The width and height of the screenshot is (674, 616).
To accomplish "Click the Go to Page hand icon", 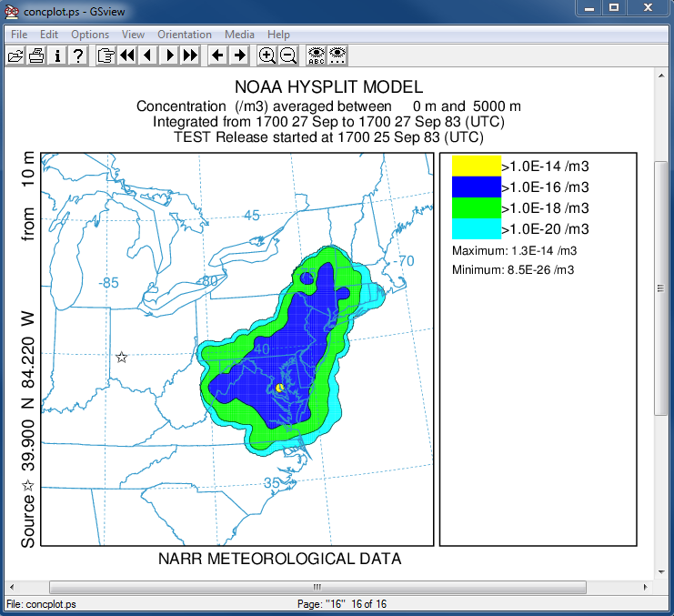I will pyautogui.click(x=106, y=56).
